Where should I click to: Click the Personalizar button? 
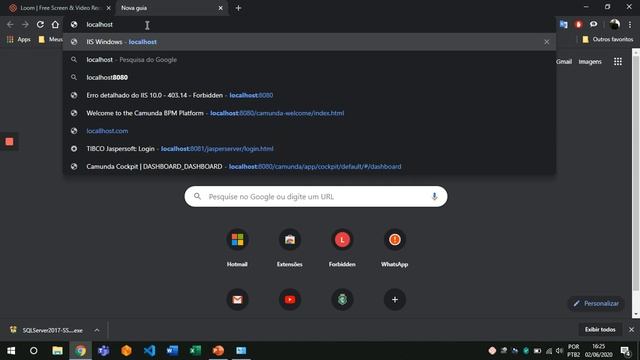[x=596, y=303]
